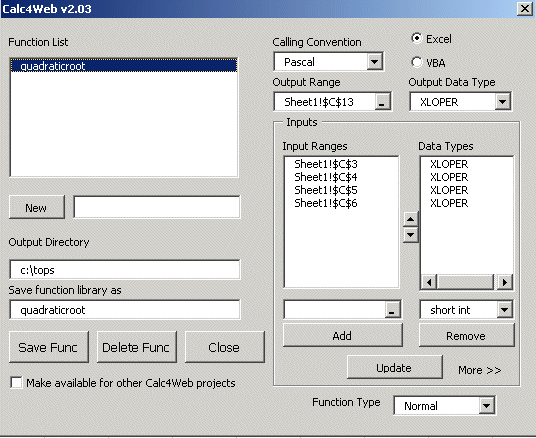Image resolution: width=536 pixels, height=438 pixels.
Task: Open the Calling Convention dropdown arrow
Action: 375,62
